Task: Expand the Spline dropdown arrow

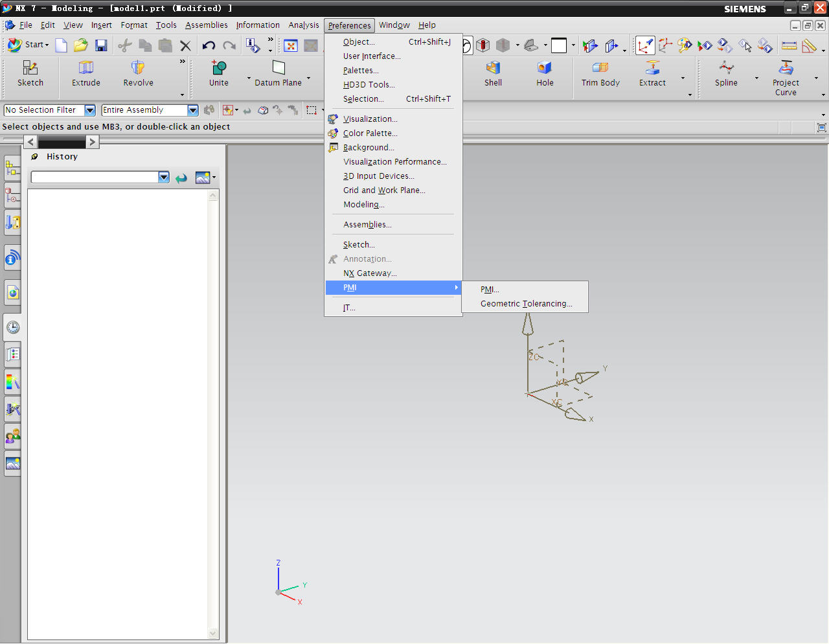Action: (x=756, y=78)
